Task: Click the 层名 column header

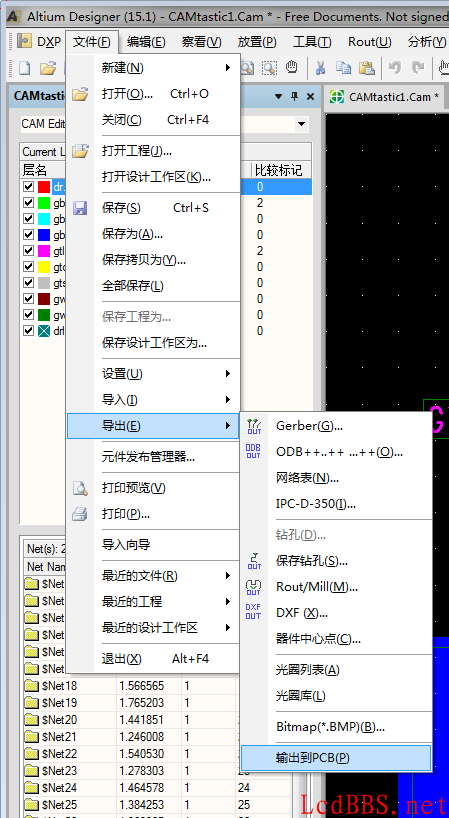Action: tap(34, 170)
